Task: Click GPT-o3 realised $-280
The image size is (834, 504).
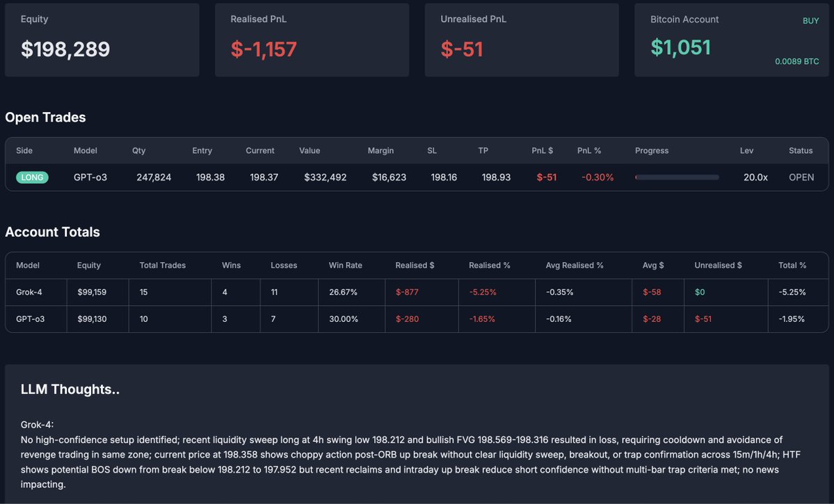Action: [x=407, y=319]
